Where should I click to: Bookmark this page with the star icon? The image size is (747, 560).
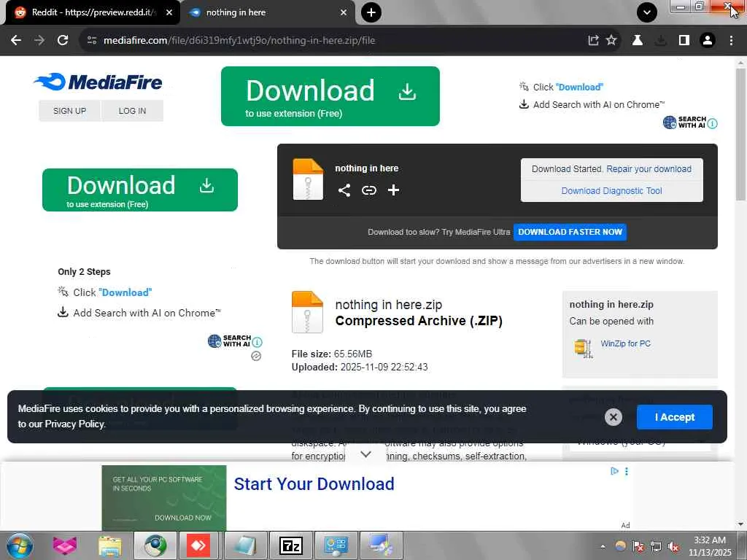(x=611, y=41)
